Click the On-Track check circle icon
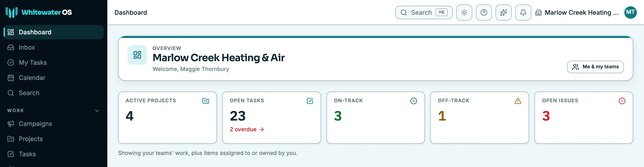 coord(413,101)
